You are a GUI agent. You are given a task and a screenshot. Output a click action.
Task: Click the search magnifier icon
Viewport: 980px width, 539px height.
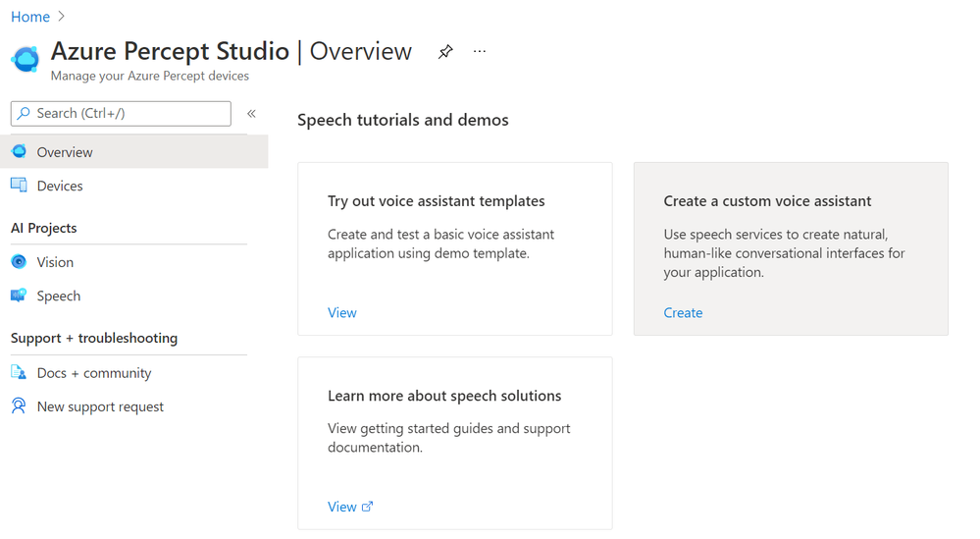(24, 113)
